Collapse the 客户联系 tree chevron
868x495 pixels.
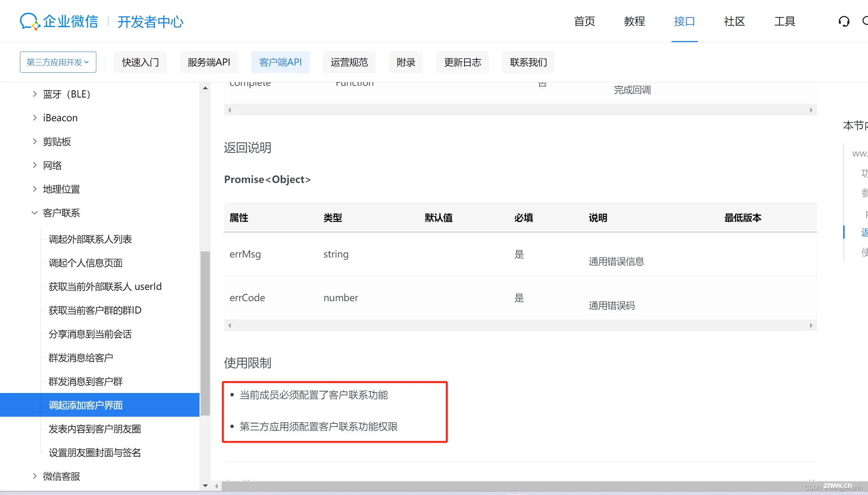pyautogui.click(x=35, y=213)
